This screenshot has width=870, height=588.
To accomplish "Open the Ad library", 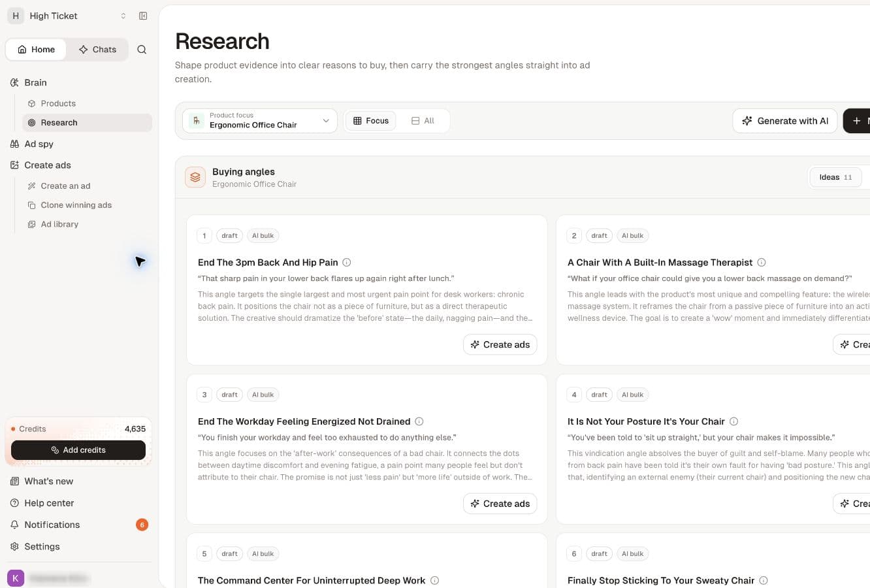I will 59,224.
